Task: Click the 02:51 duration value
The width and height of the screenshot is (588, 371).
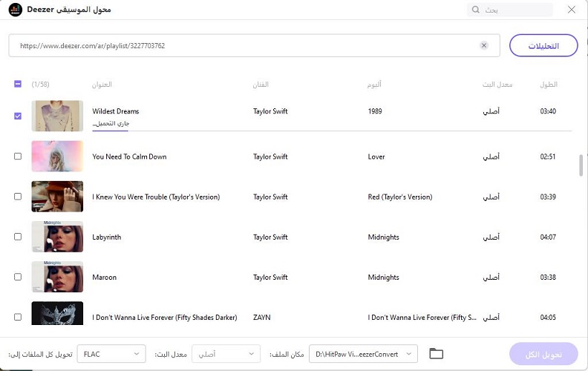Action: (548, 157)
